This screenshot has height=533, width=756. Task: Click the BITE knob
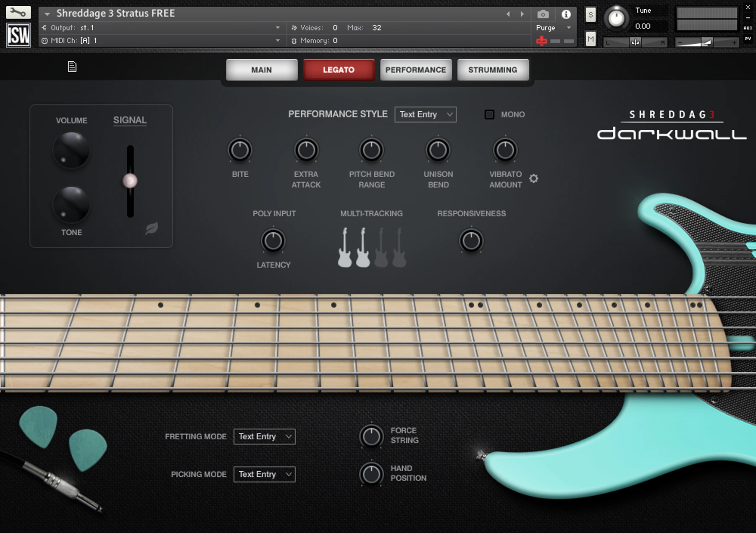click(x=240, y=150)
